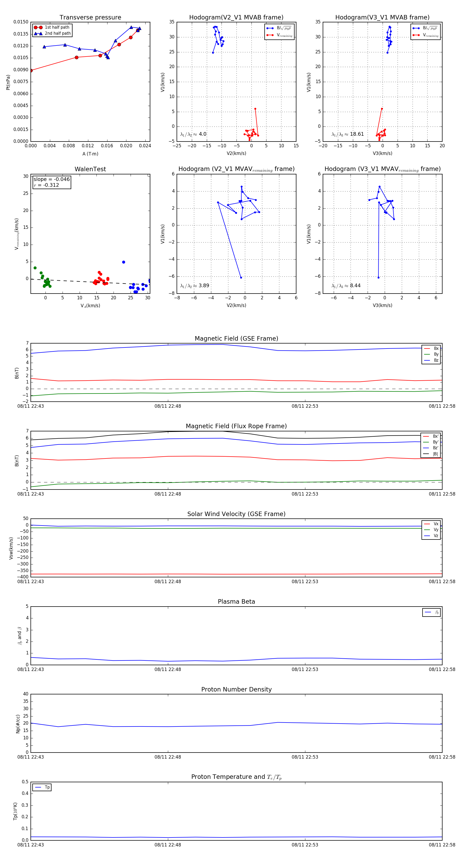Click the '08/11 22:43' tick label under Proton Temperature
Viewport: 473px width, 868px height.
[31, 845]
